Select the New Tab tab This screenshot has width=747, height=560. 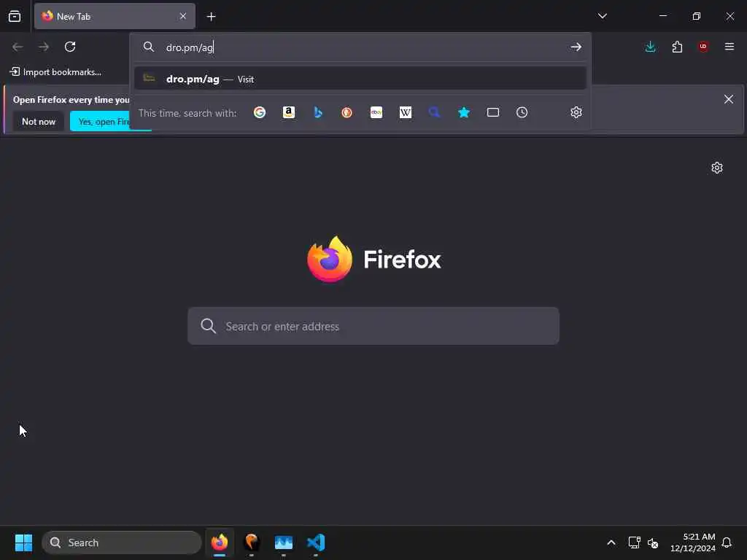point(115,16)
